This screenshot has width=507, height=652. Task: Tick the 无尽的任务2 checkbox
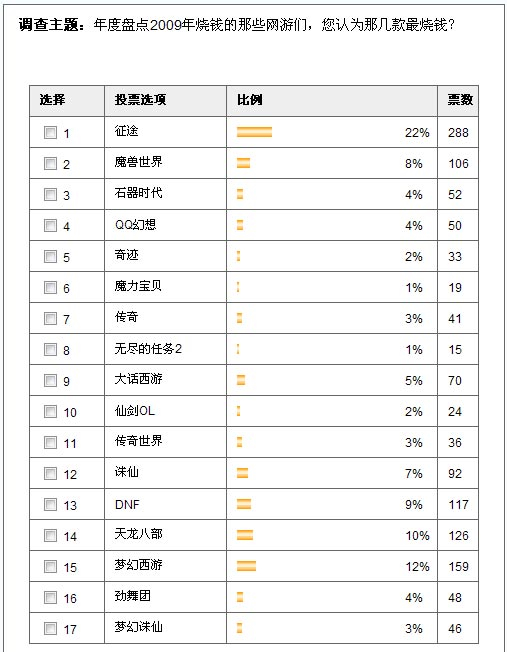point(50,349)
